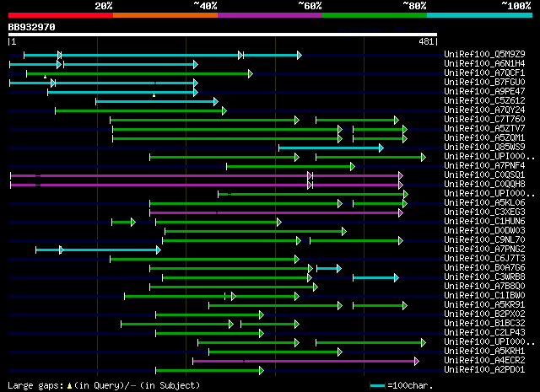Select the UniRef100_A7QY24 label
This screenshot has width=540, height=392.
click(484, 110)
